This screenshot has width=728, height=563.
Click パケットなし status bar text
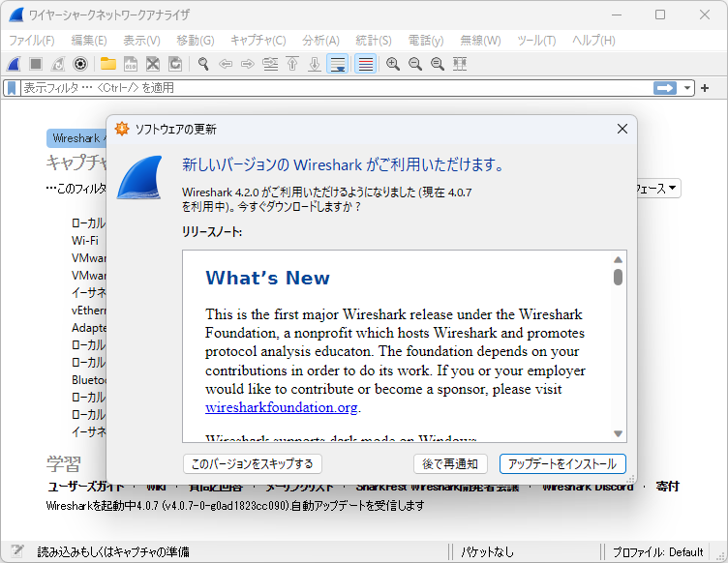tap(488, 551)
